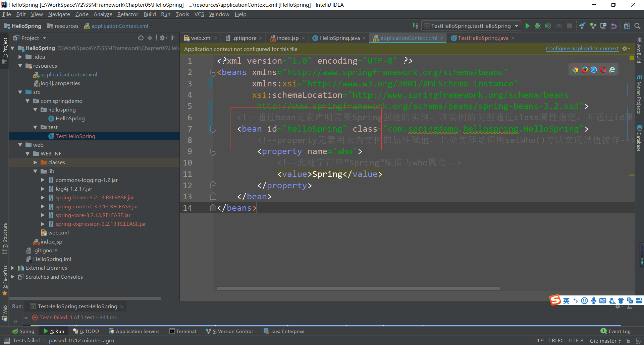Update project from VCS icon

(x=582, y=26)
